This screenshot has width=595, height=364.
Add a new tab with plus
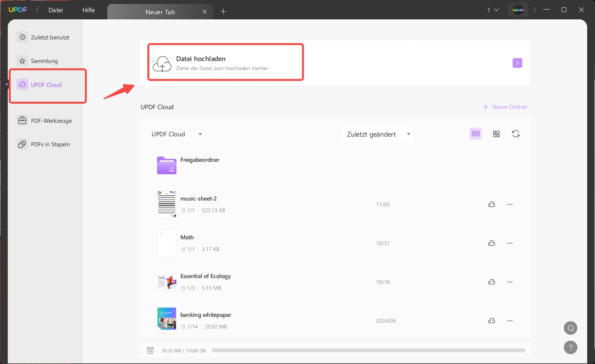[223, 12]
